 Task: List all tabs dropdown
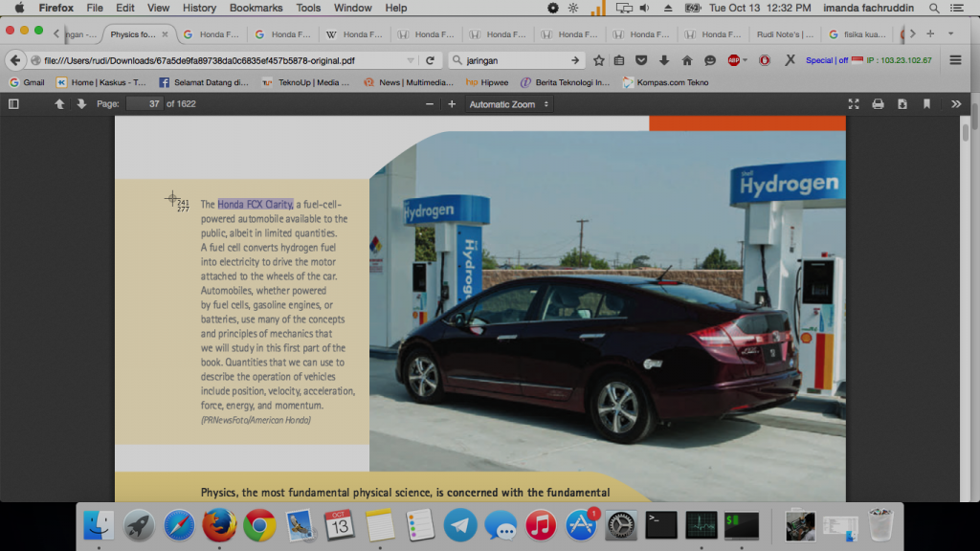click(950, 33)
